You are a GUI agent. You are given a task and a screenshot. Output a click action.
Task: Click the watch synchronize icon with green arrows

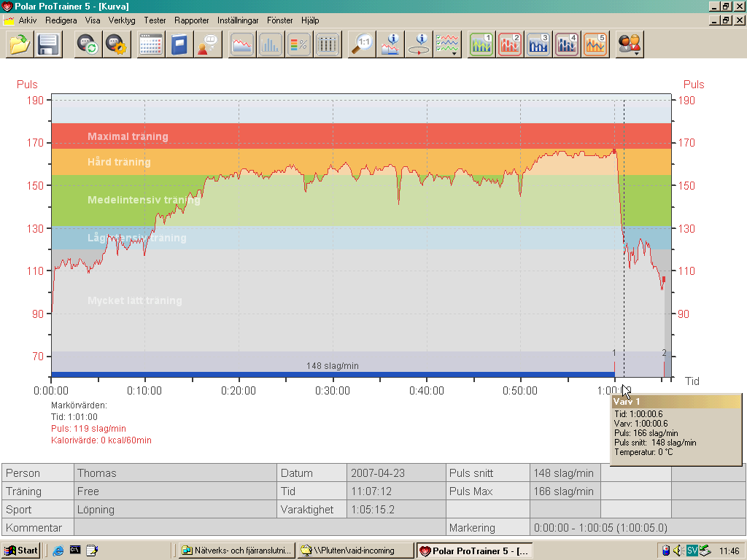88,44
